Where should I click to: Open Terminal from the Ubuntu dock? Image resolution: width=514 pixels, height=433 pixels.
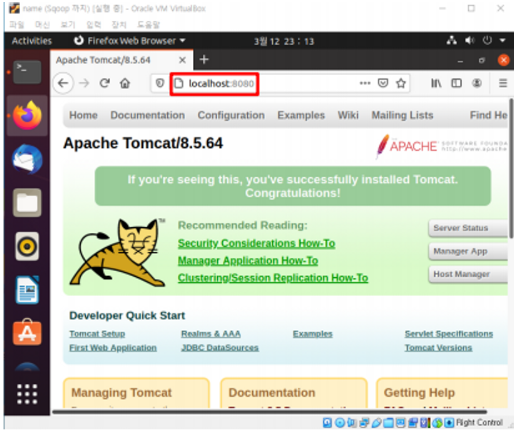click(27, 72)
